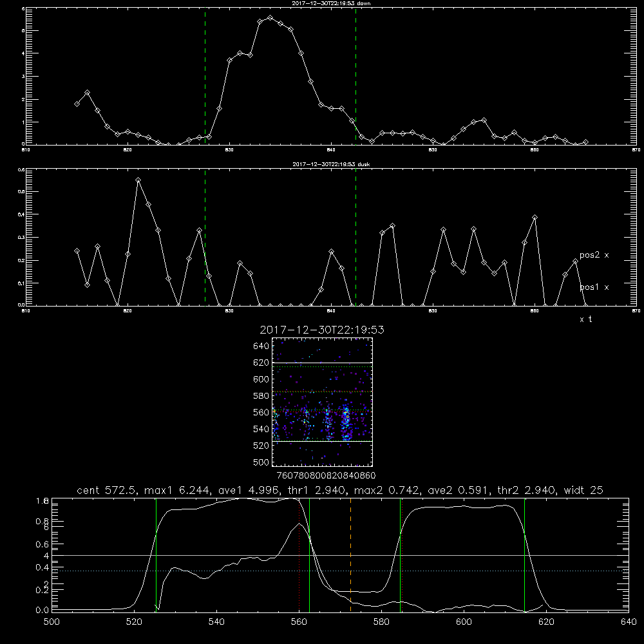The width and height of the screenshot is (644, 644).
Task: Click the "760780800820840860" axis label under heat-map
Action: coord(326,476)
